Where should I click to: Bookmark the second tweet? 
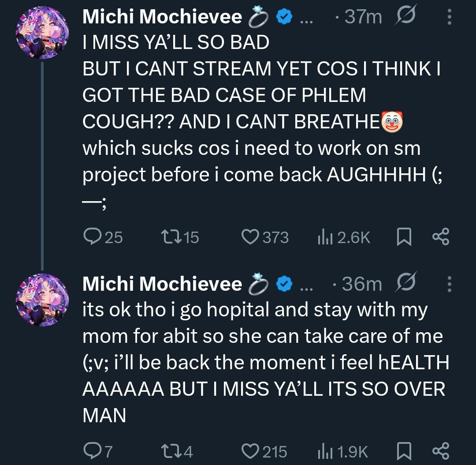[x=405, y=451]
